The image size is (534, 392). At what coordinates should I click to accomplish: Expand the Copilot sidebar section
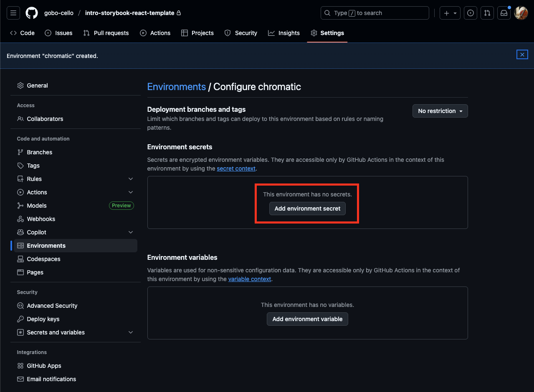point(76,232)
